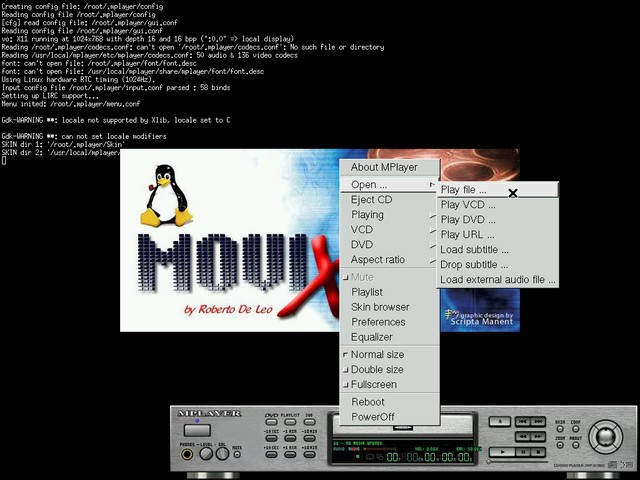
Task: Expand the DVD submenu
Action: coord(389,244)
